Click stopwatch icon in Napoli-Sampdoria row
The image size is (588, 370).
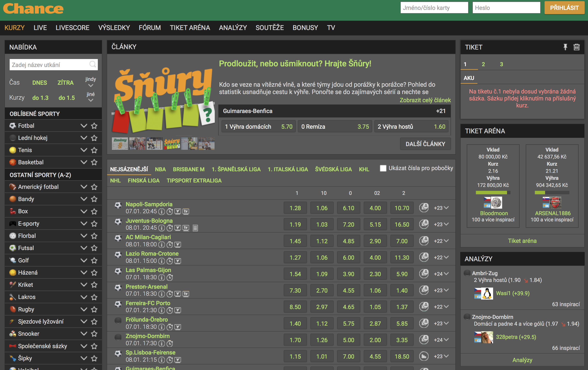point(170,211)
